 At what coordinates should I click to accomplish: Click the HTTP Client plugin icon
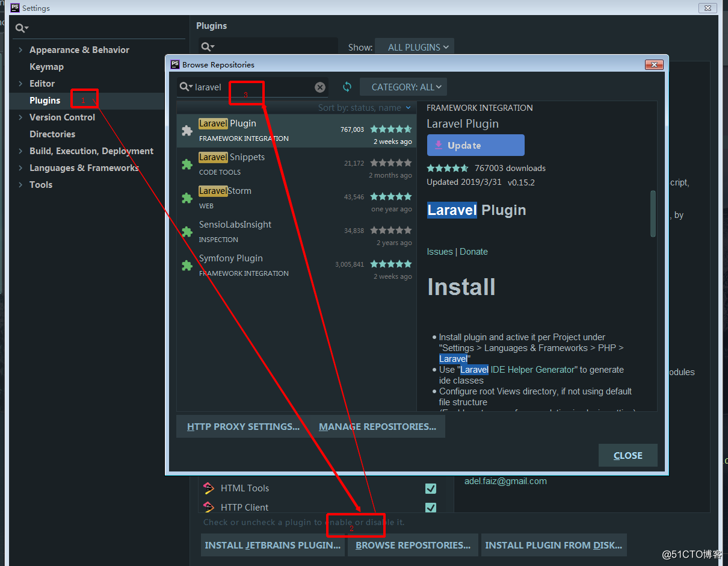point(209,507)
